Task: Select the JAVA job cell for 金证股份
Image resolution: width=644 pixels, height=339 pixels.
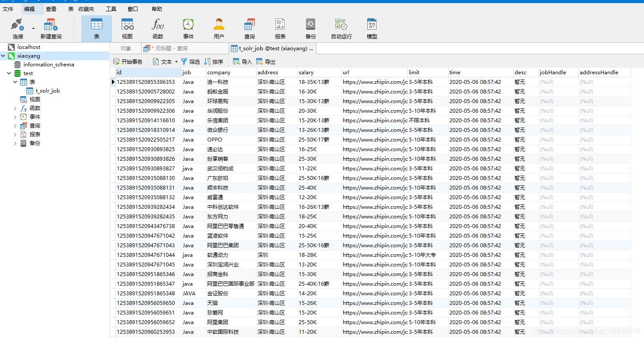Action: pyautogui.click(x=194, y=294)
